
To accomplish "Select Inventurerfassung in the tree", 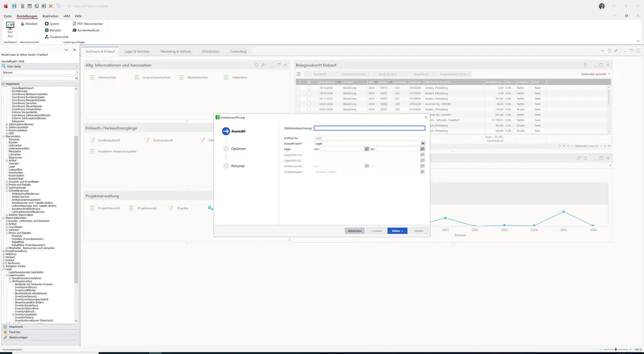I will pos(26,296).
